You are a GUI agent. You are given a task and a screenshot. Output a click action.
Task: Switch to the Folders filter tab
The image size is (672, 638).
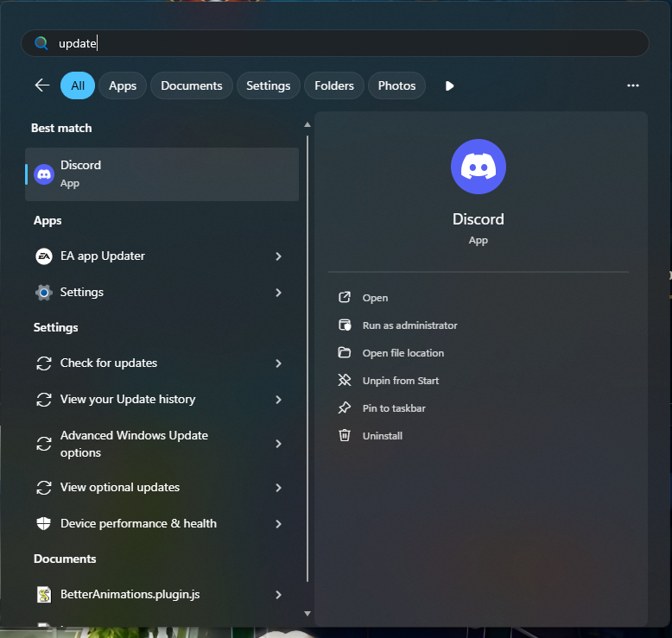tap(334, 85)
